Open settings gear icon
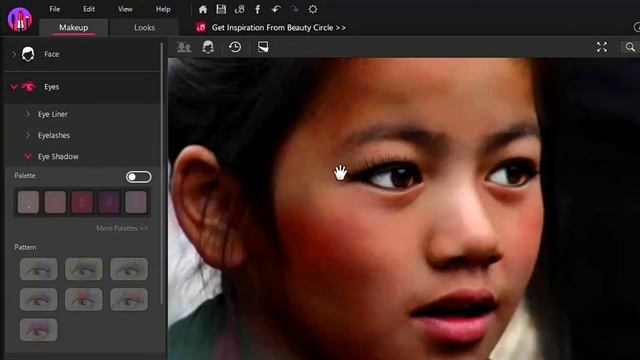The width and height of the screenshot is (640, 360). tap(313, 9)
